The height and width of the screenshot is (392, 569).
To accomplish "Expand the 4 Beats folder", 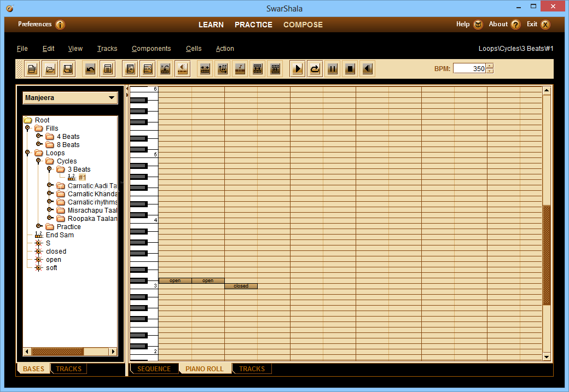I will (x=39, y=136).
